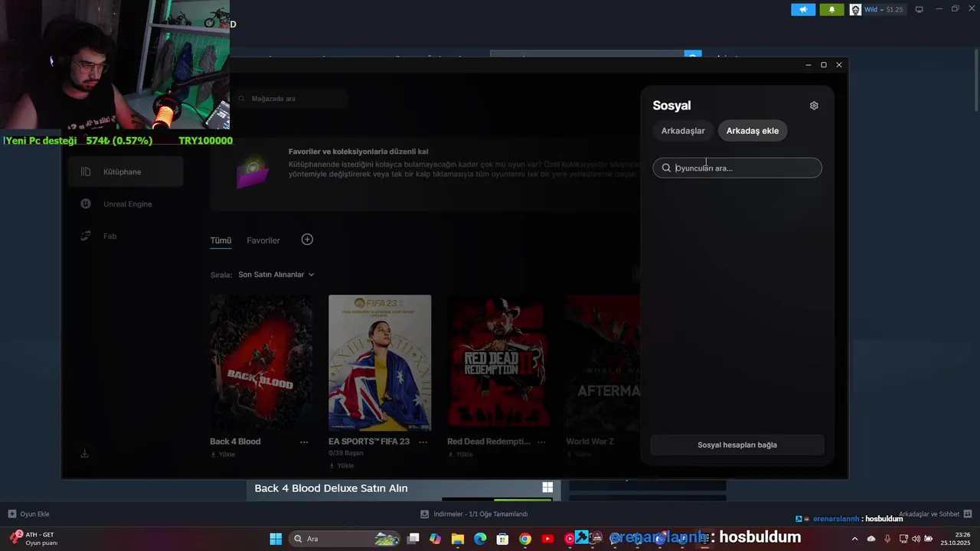
Task: Open Red Dead Redemption cover thumbnail
Action: click(x=498, y=363)
